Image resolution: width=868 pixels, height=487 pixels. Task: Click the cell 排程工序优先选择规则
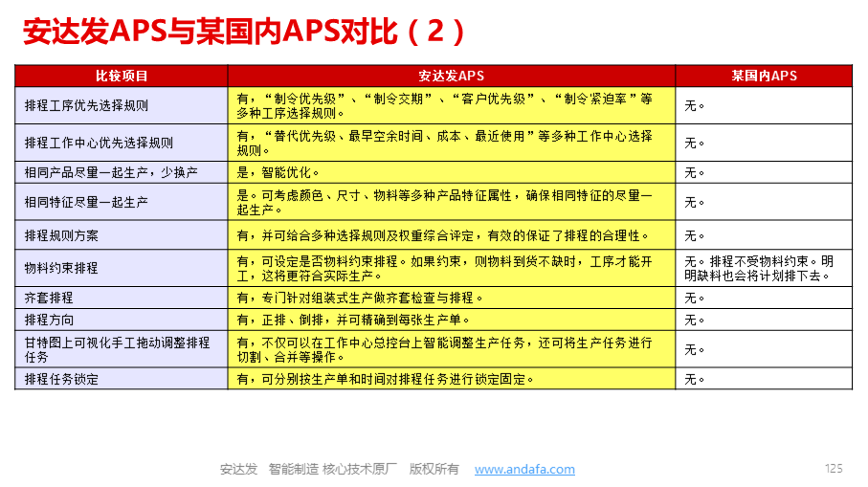122,105
